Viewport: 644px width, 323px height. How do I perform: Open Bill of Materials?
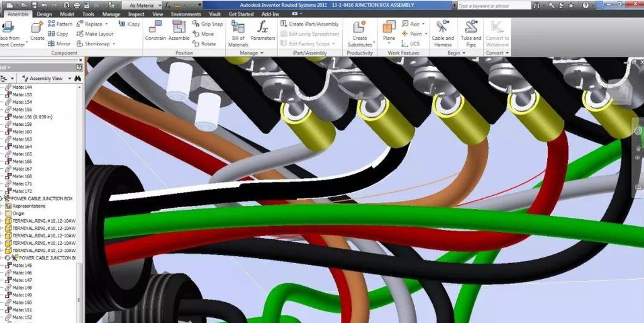[x=238, y=33]
